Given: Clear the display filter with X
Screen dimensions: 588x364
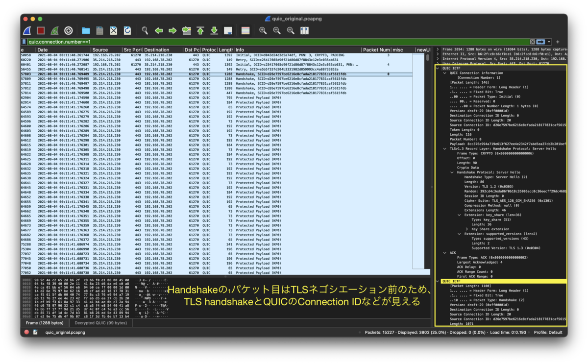Looking at the screenshot, I should coord(533,42).
